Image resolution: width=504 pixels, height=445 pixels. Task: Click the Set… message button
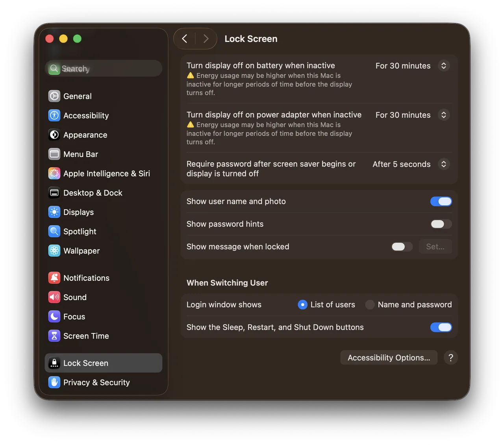(x=435, y=247)
